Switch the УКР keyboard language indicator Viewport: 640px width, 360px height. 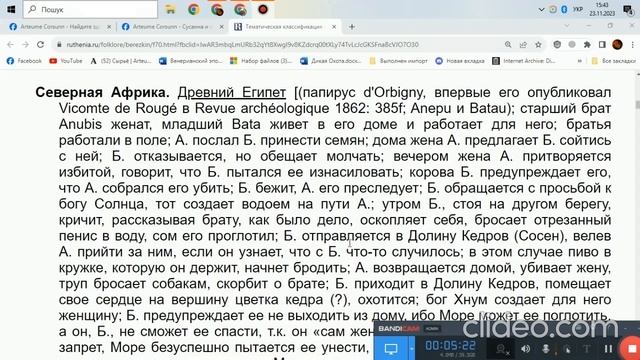click(x=578, y=9)
